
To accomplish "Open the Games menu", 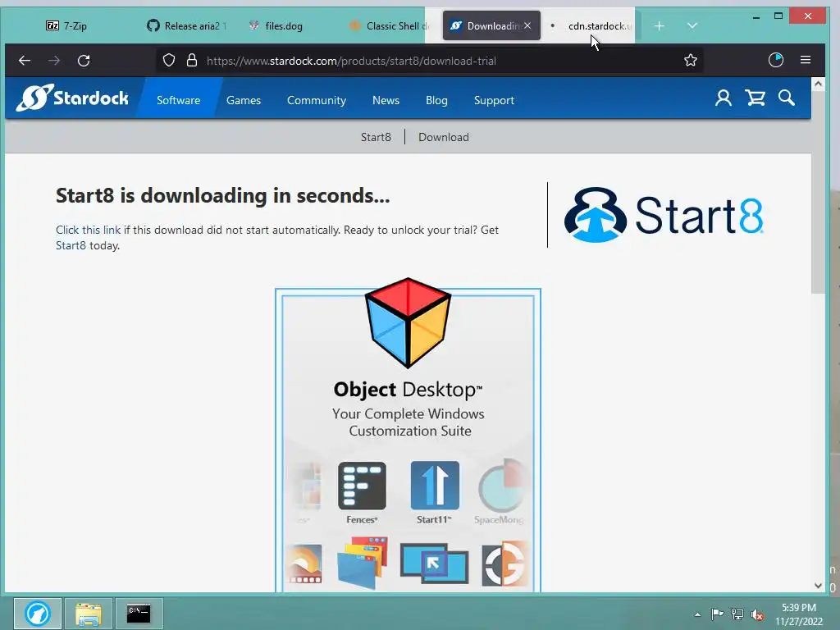I will pos(244,100).
